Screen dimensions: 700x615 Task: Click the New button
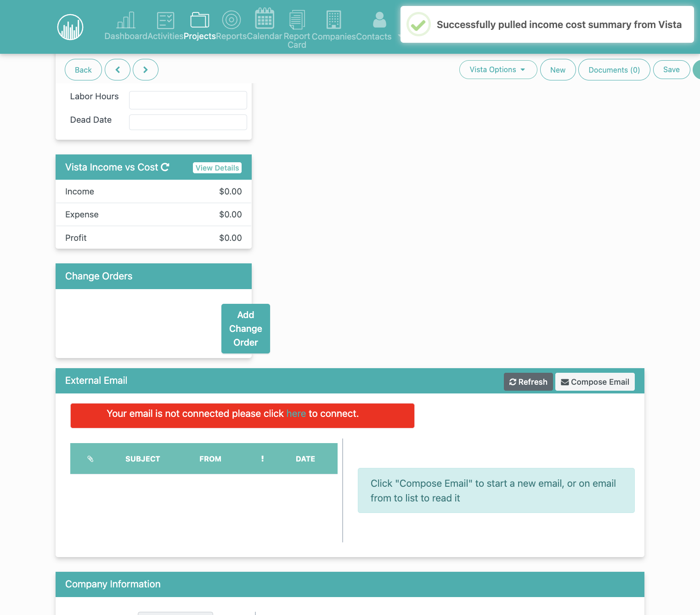pos(558,70)
